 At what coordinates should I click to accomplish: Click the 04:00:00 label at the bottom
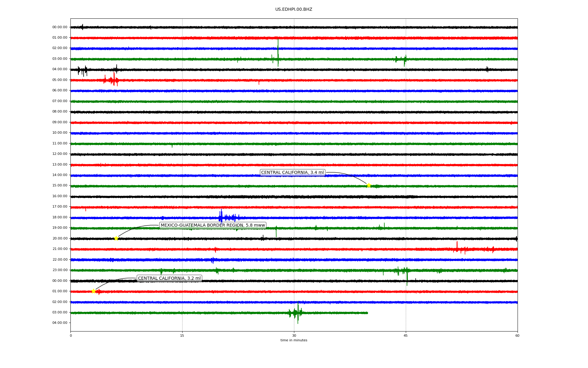(60, 323)
